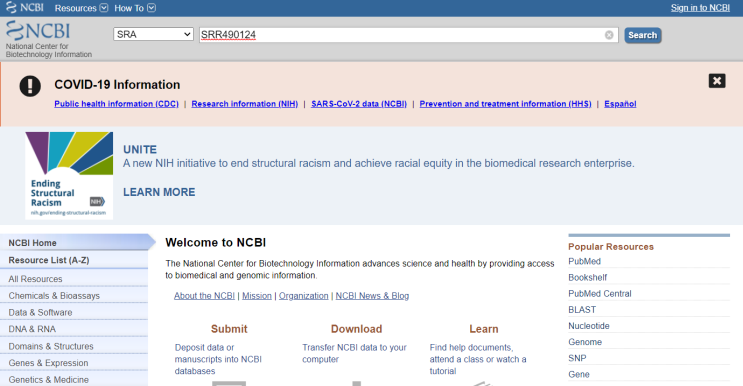Select All Resources in sidebar
This screenshot has height=386, width=743.
pyautogui.click(x=74, y=279)
